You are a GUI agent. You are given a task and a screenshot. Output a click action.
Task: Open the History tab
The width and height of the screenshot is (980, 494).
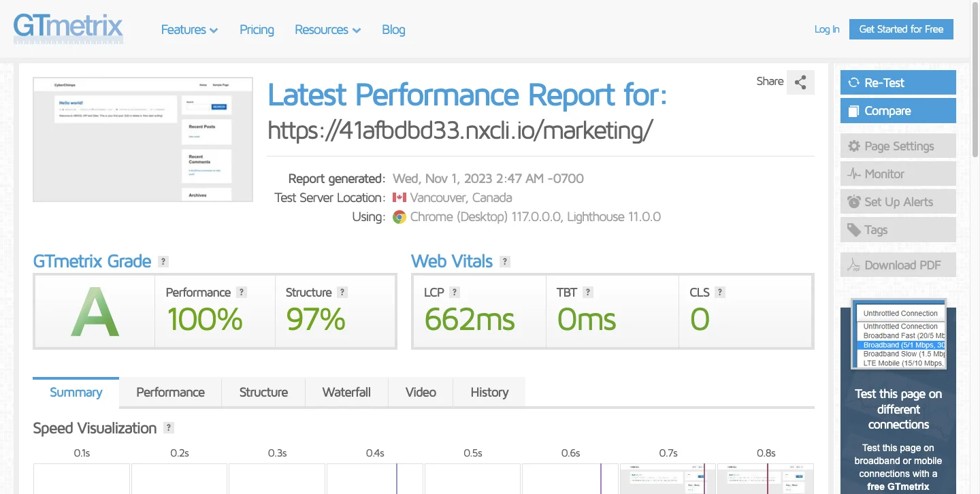coord(489,392)
